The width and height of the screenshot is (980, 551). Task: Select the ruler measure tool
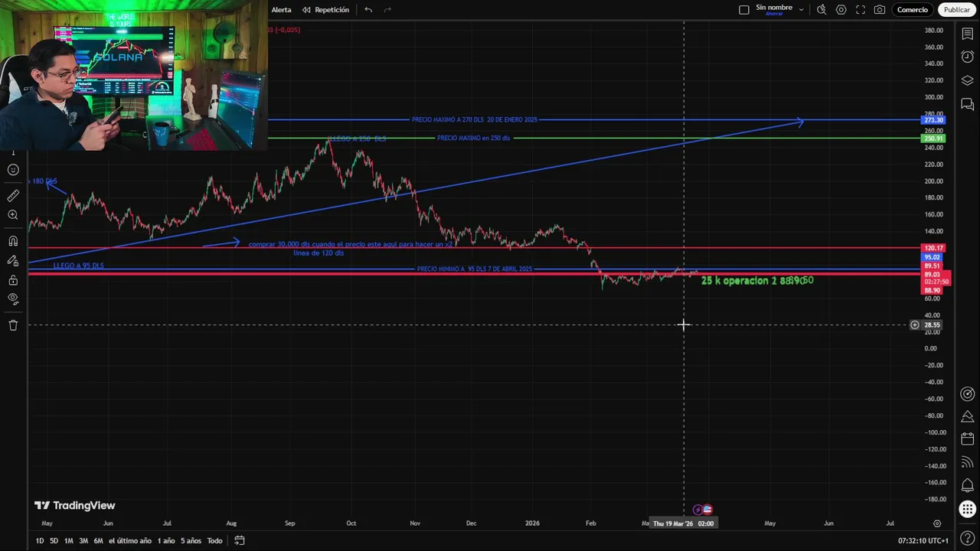pos(13,196)
